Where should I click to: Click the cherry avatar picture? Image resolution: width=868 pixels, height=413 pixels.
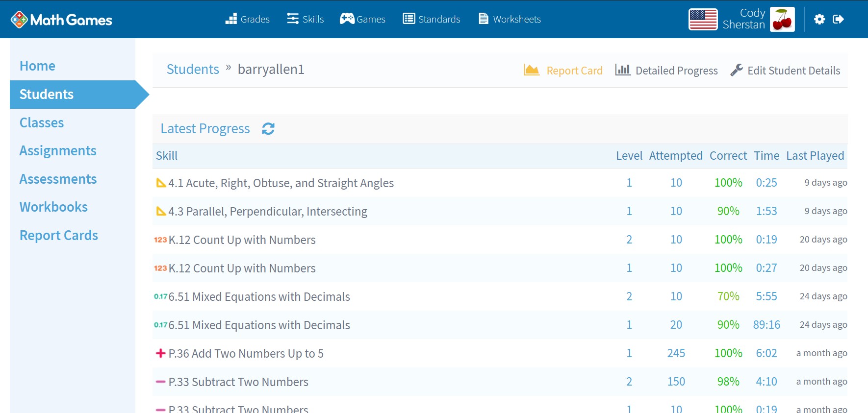[782, 20]
